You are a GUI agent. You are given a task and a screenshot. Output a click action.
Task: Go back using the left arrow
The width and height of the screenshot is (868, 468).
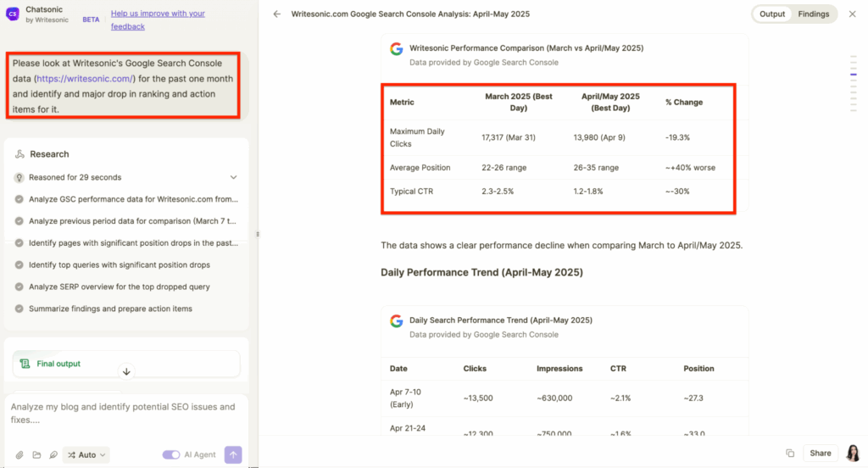pos(277,14)
